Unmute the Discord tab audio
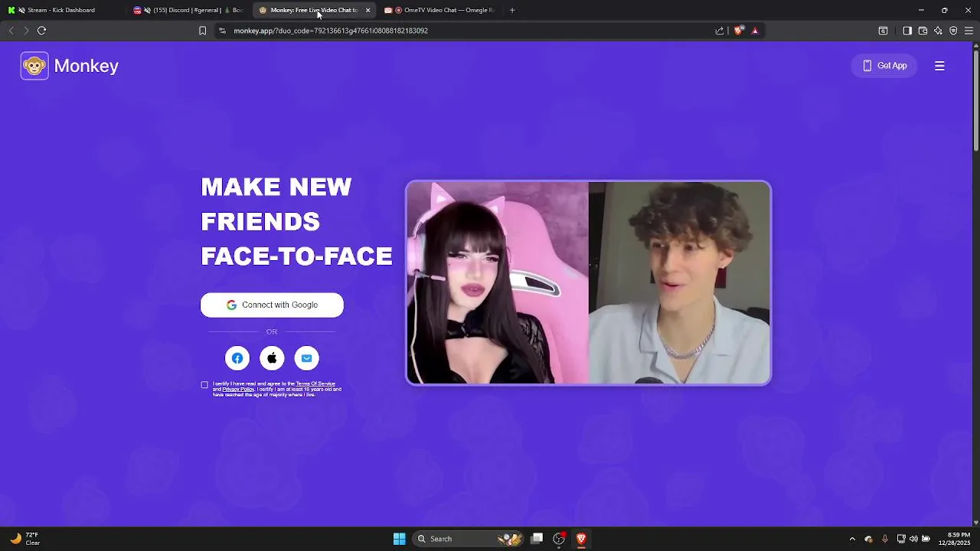980x551 pixels. click(x=147, y=10)
